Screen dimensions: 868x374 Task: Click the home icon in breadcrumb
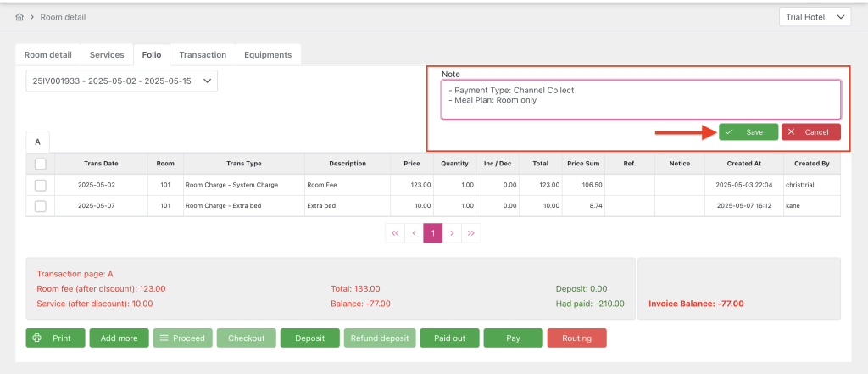point(19,17)
